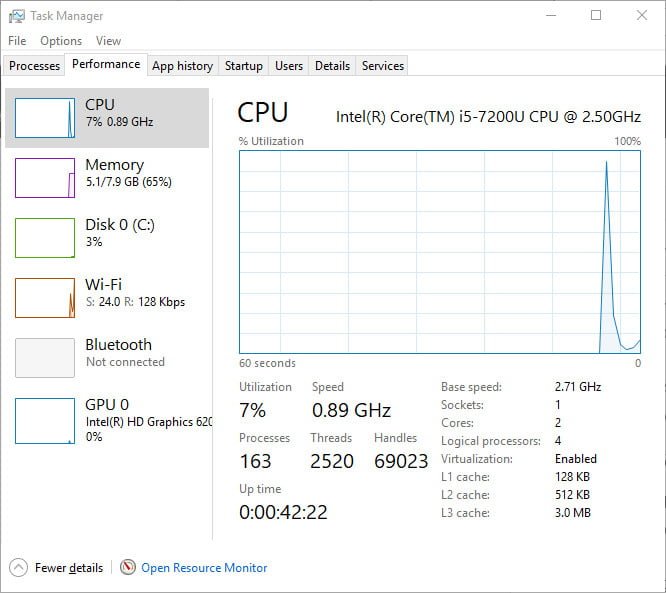Click the Open Resource Monitor link
This screenshot has width=666, height=593.
click(x=204, y=568)
